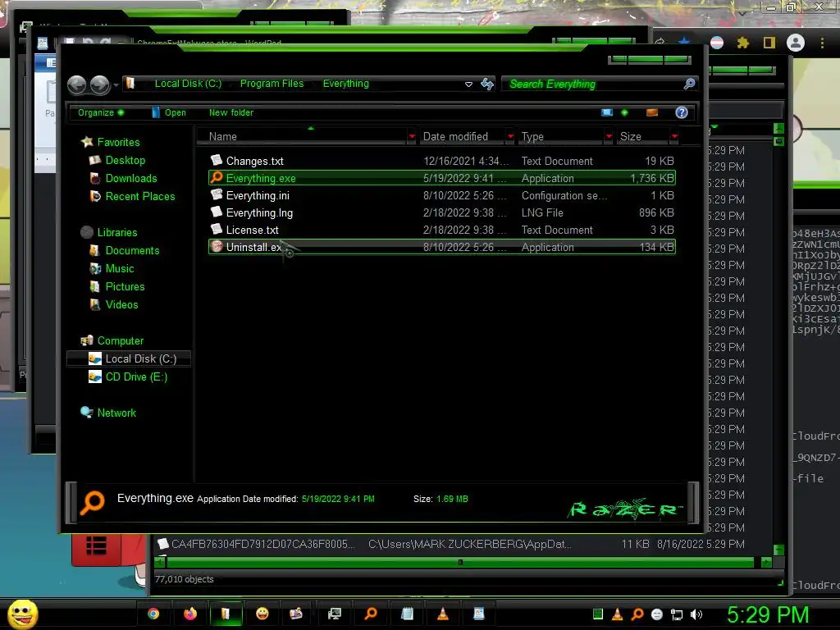
Task: Click the active Explorer taskbar button
Action: pos(226,614)
